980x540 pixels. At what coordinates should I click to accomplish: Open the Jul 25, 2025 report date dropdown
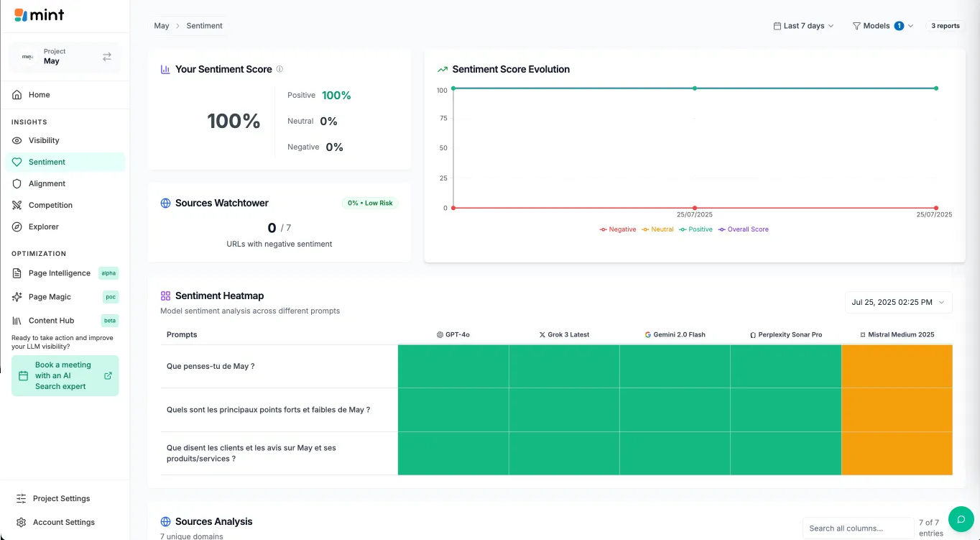(x=898, y=303)
